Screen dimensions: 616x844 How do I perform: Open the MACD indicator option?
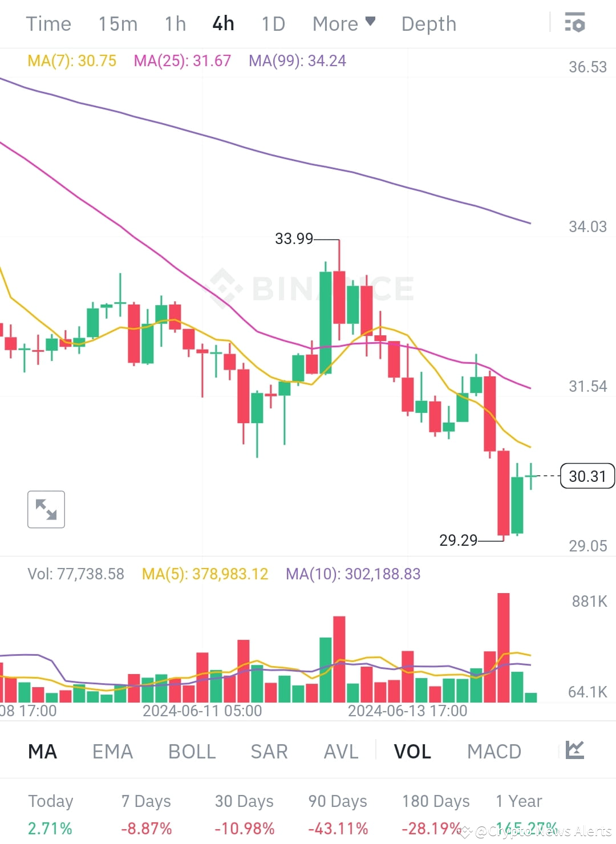coord(494,752)
